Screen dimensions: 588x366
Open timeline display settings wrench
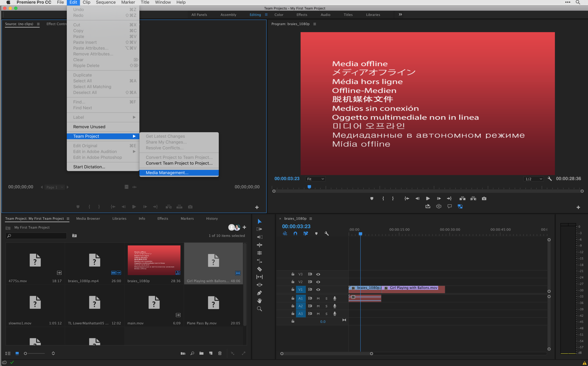coord(326,234)
